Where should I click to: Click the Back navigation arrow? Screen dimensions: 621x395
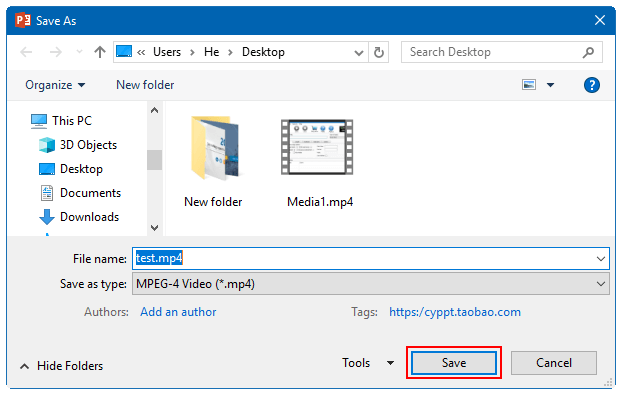click(26, 52)
